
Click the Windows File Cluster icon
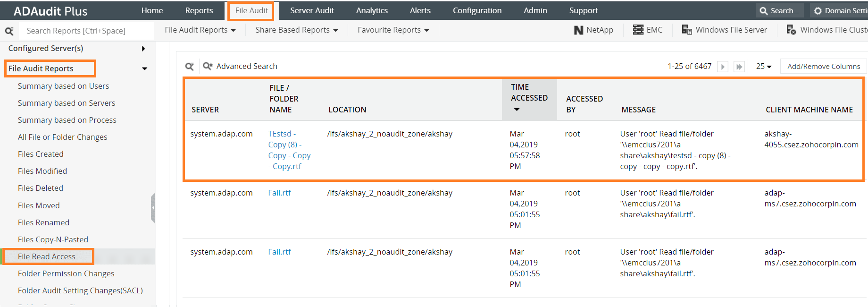coord(791,30)
